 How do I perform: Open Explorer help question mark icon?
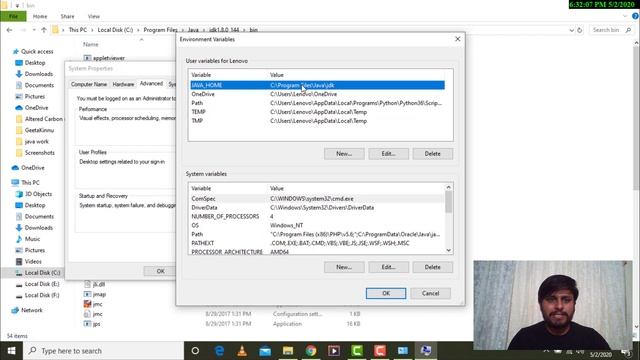(x=635, y=16)
